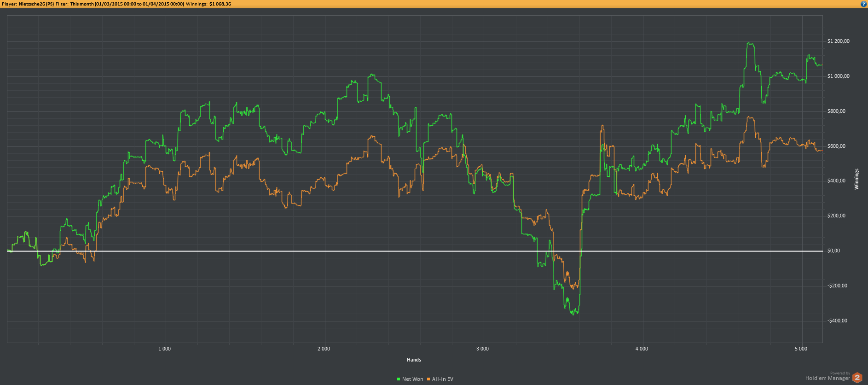Click the "-$200,00" axis value
Viewport: 868px width, 385px height.
pos(837,286)
